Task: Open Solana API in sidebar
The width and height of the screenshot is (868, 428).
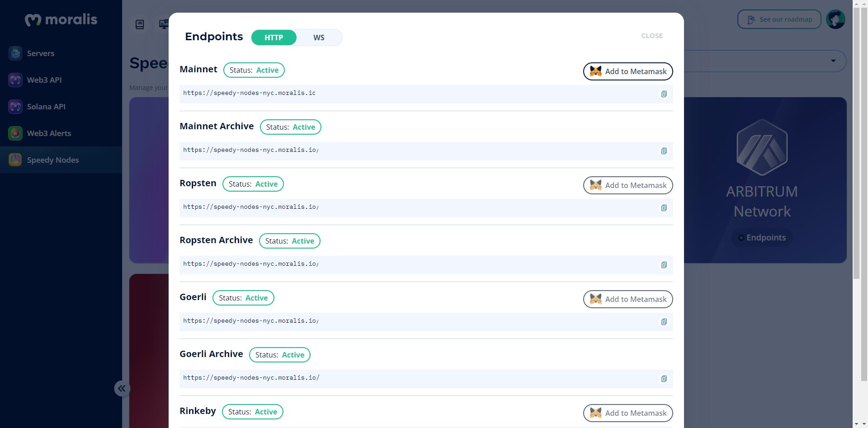Action: point(61,107)
